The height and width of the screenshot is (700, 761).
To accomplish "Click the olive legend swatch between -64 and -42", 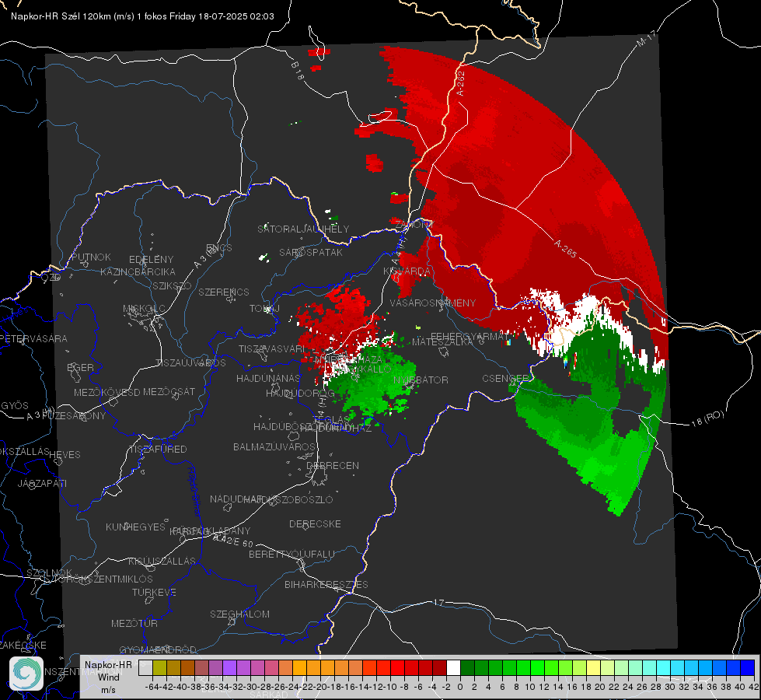I will click(x=159, y=667).
